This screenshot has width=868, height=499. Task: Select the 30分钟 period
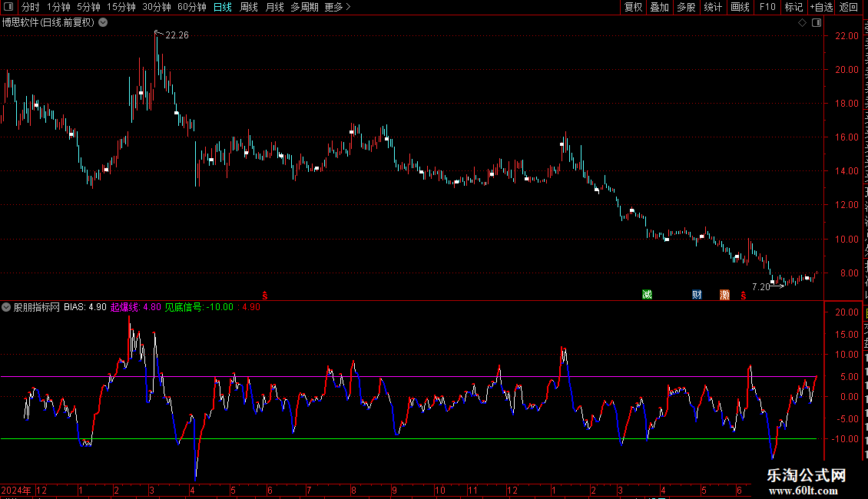point(157,7)
